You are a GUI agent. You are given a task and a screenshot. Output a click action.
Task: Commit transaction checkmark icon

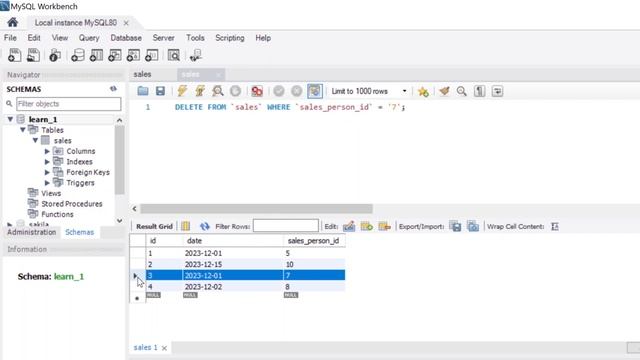[x=279, y=91]
